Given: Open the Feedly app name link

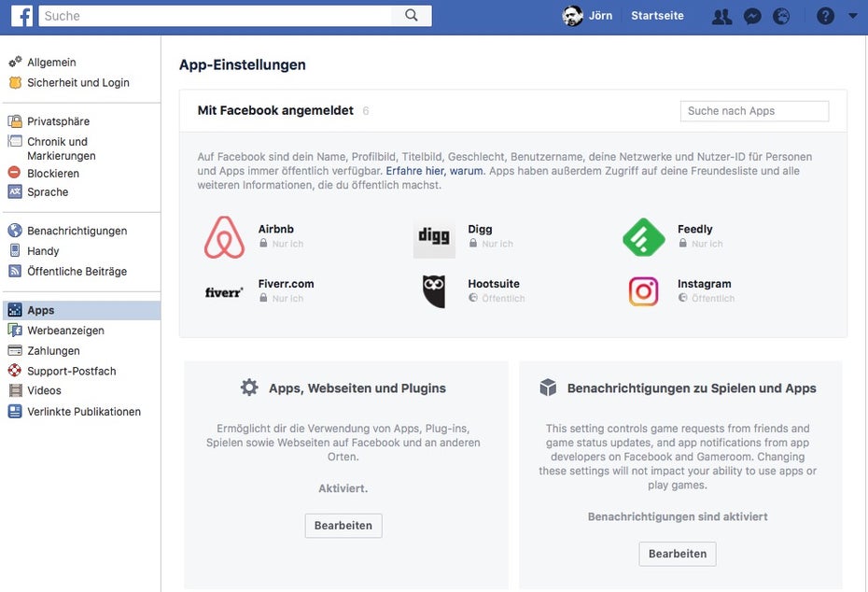Looking at the screenshot, I should point(694,229).
